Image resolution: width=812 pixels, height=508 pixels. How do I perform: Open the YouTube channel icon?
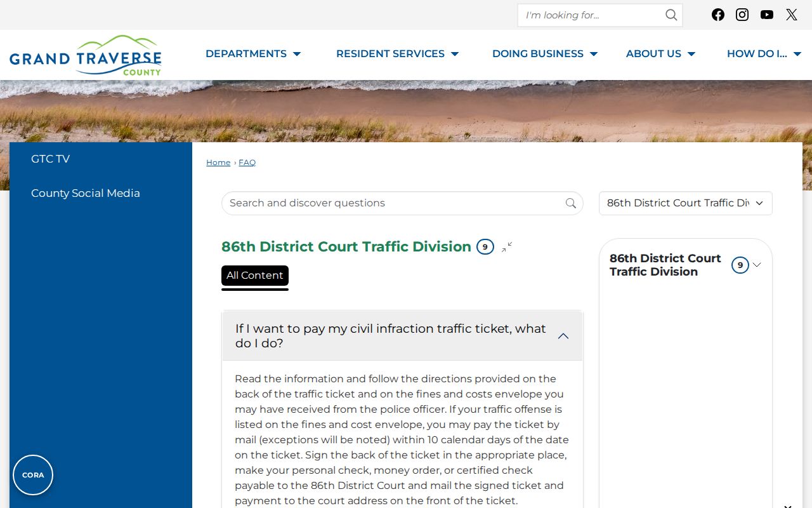767,15
